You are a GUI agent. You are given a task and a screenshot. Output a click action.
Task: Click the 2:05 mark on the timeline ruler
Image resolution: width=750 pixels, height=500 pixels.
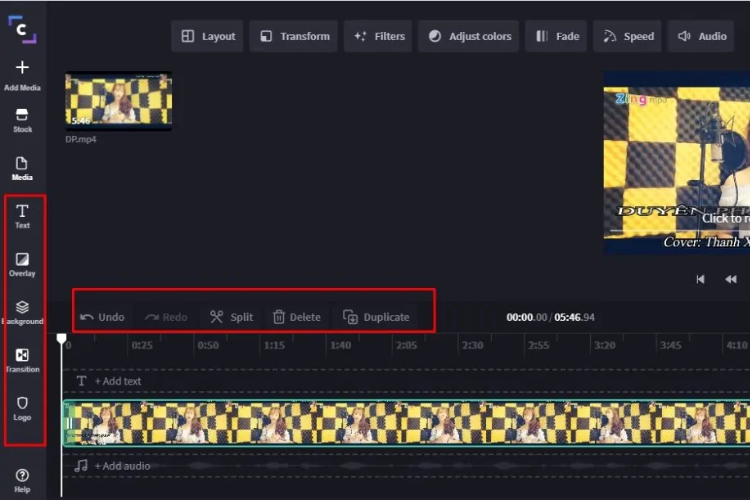tap(406, 345)
